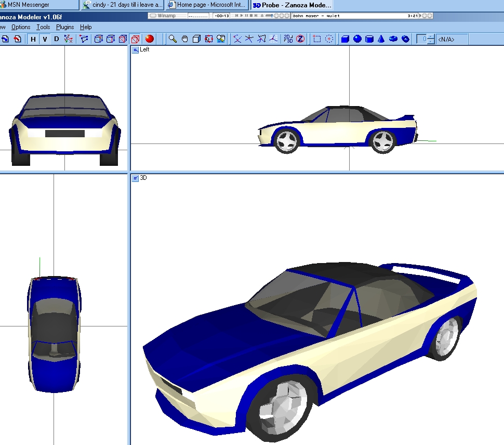Increase the numeric spinner value
This screenshot has height=445, width=504.
[x=431, y=37]
